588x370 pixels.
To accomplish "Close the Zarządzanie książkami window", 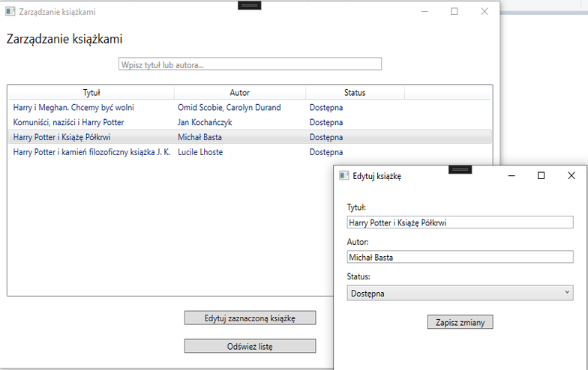I will pos(484,12).
